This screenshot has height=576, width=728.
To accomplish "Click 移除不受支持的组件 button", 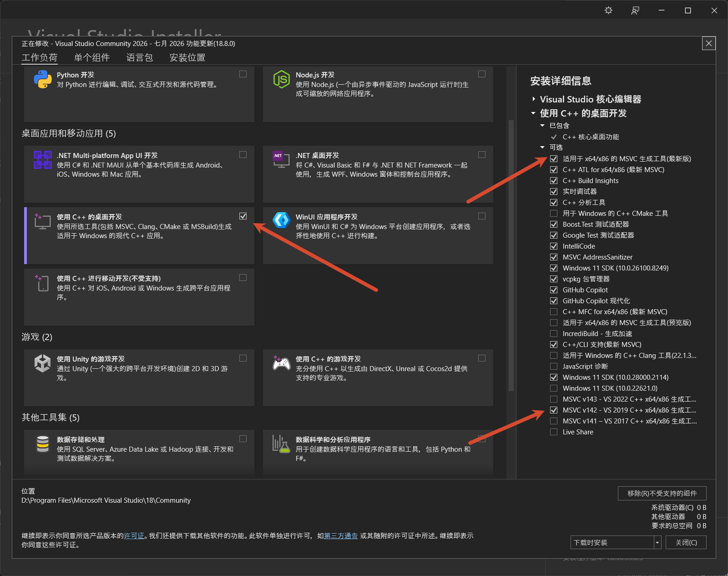I will [x=662, y=493].
